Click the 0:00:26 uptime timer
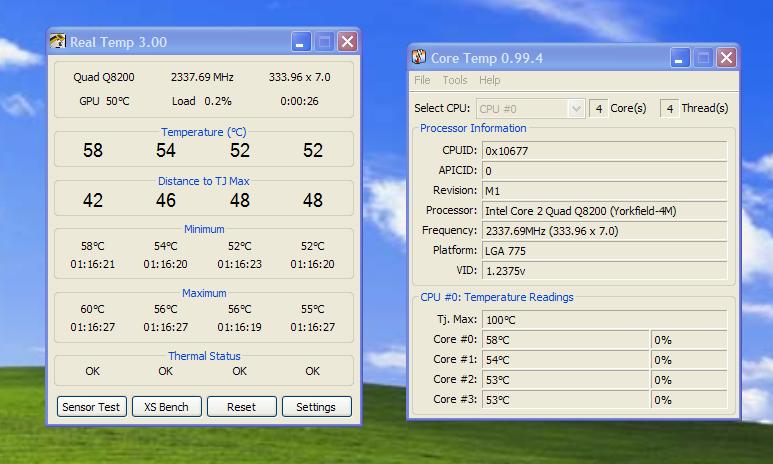Screen dimensions: 773x464 pyautogui.click(x=299, y=101)
